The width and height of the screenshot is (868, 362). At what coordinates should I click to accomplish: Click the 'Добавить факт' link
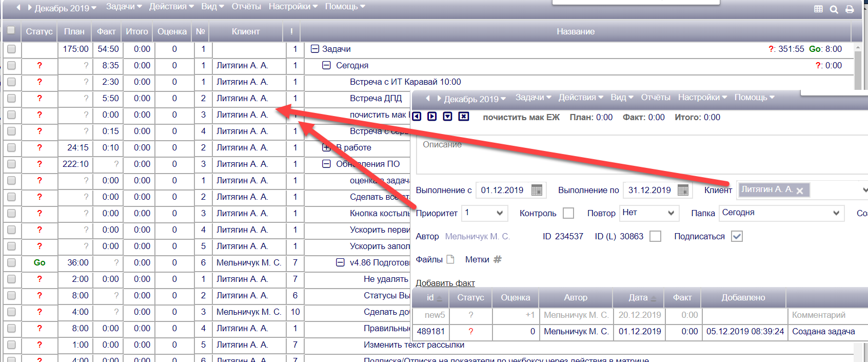[x=445, y=283]
